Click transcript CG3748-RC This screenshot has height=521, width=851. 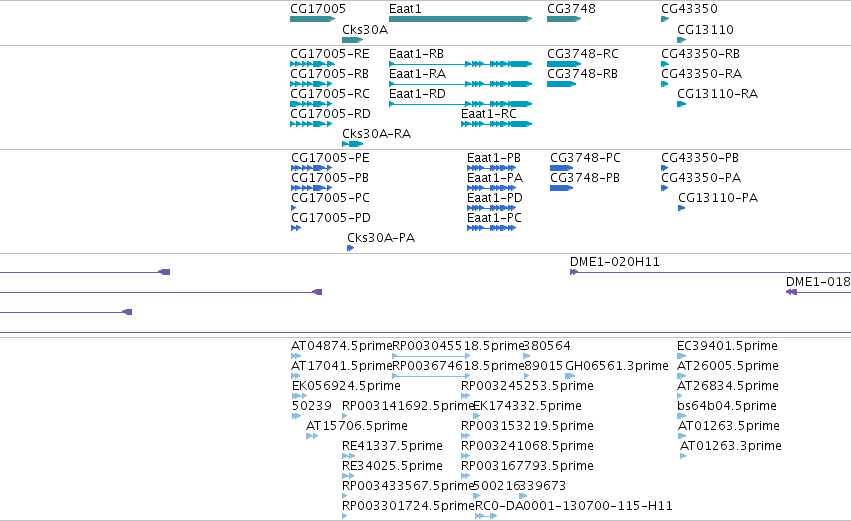click(x=564, y=64)
